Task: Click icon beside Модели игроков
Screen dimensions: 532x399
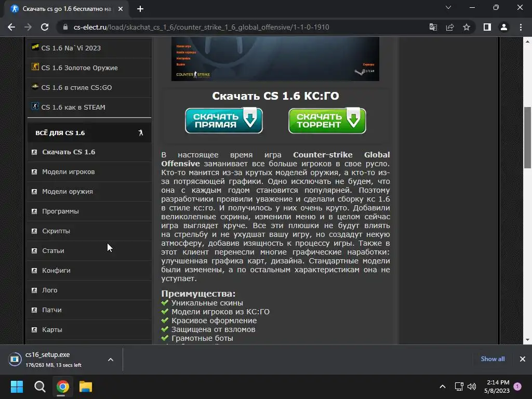Action: tap(34, 171)
